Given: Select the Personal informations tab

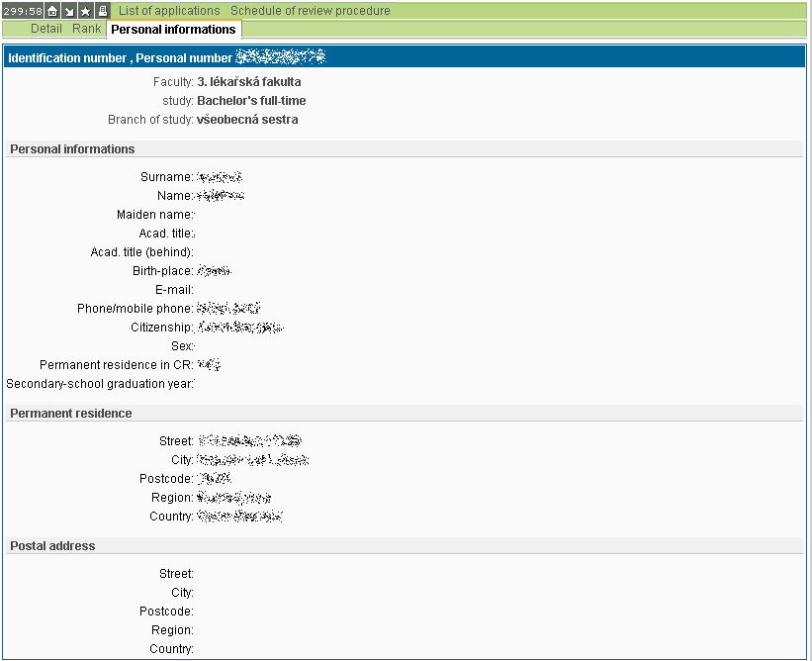Looking at the screenshot, I should point(173,30).
